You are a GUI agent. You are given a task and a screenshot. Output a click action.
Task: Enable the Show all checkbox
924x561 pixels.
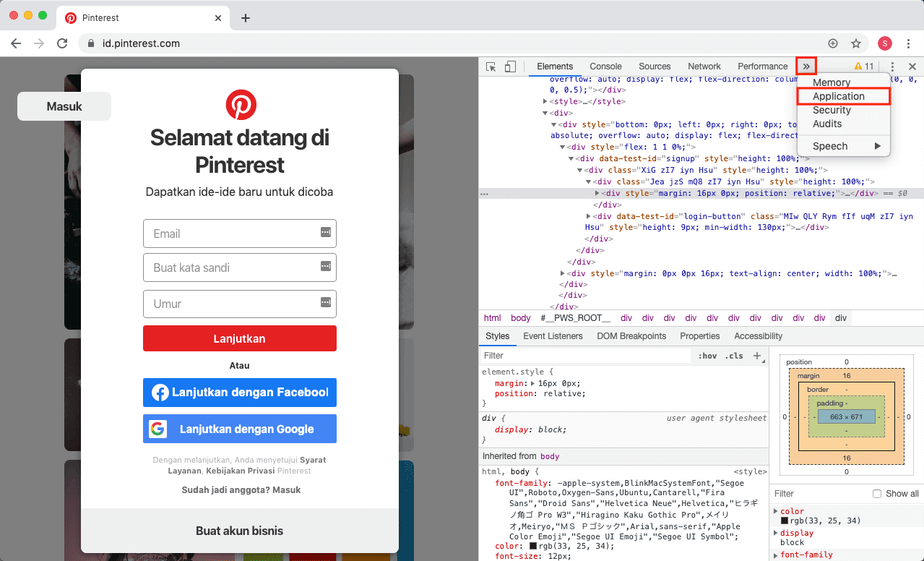(877, 494)
